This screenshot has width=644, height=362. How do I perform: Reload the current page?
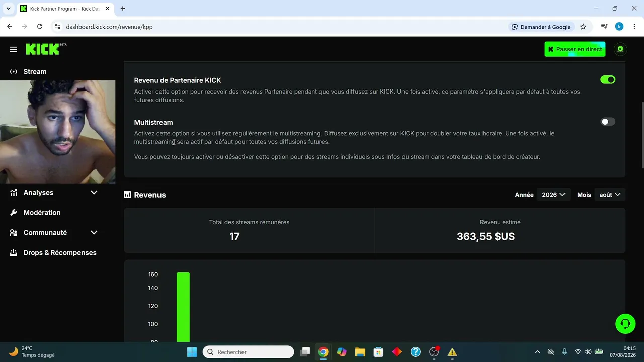tap(40, 27)
